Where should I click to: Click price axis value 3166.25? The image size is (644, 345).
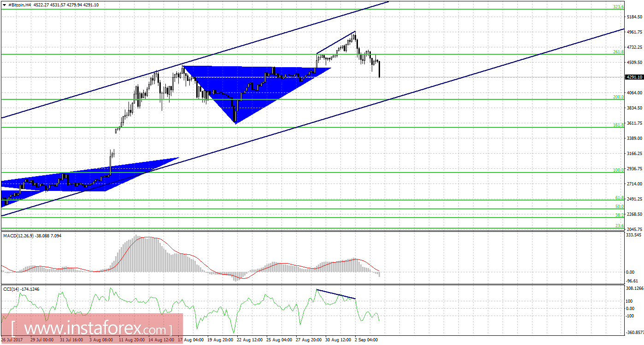(x=634, y=154)
